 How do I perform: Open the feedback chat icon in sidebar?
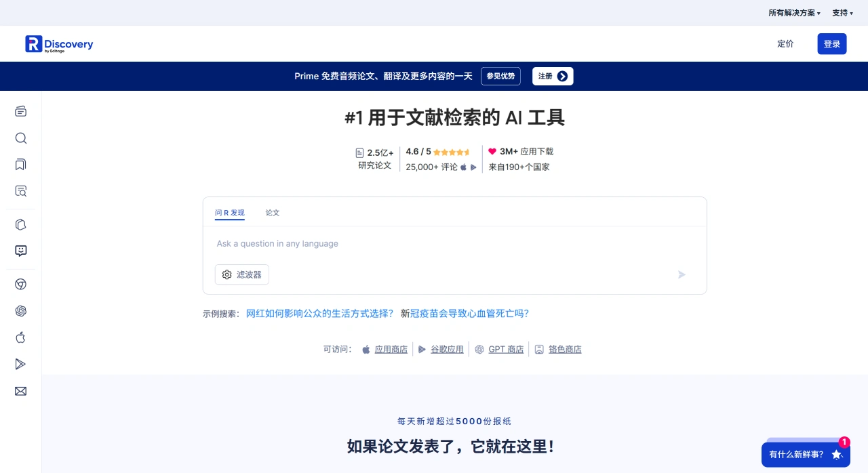(x=20, y=251)
